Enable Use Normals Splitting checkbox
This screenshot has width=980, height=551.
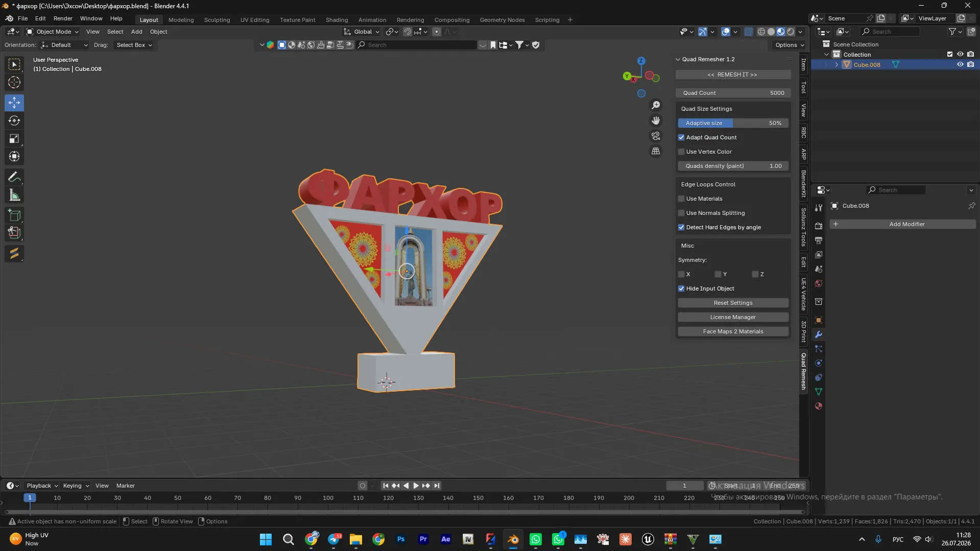pos(681,213)
